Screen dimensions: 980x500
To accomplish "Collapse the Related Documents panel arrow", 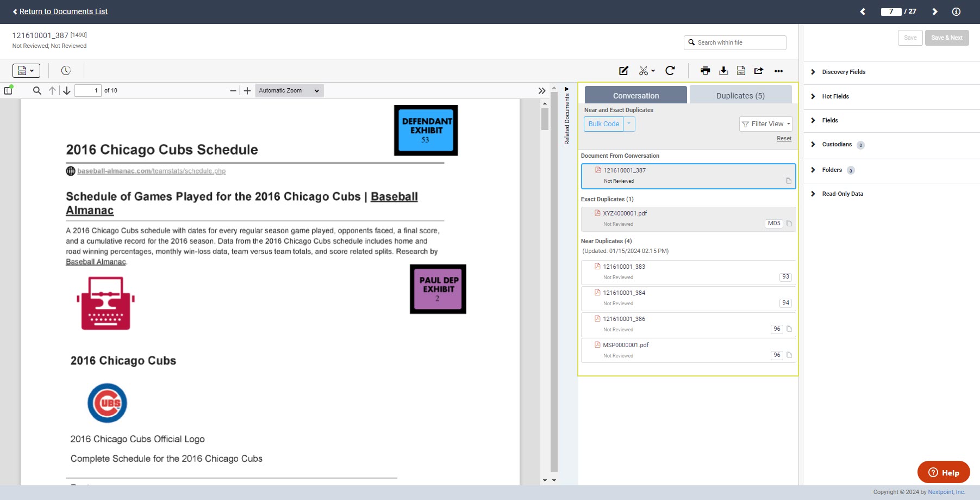I will pos(567,89).
